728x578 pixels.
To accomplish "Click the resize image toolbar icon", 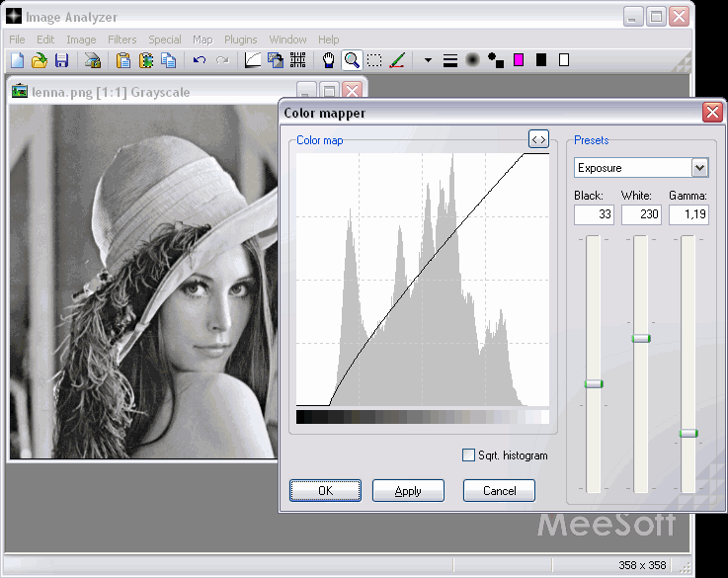I will click(276, 60).
